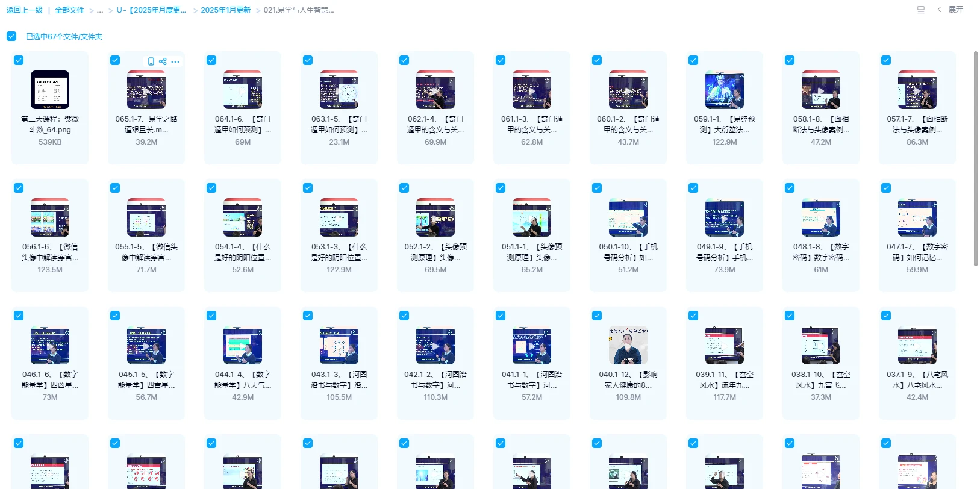Switch the view mode icon at top right

921,10
